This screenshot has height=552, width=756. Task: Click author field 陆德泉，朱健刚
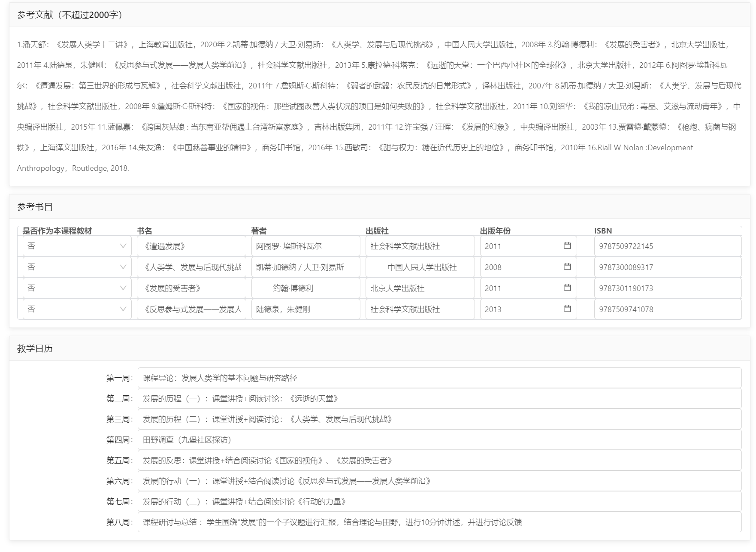(305, 309)
